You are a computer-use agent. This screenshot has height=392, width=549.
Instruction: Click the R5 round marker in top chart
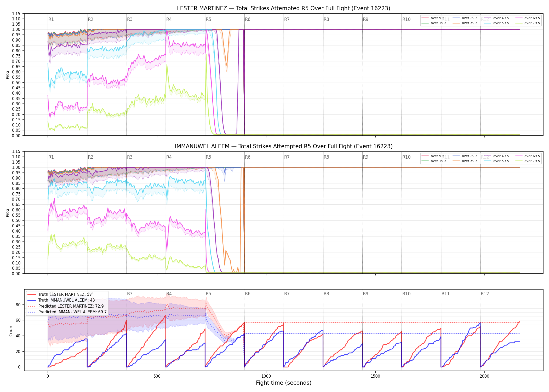click(x=208, y=19)
